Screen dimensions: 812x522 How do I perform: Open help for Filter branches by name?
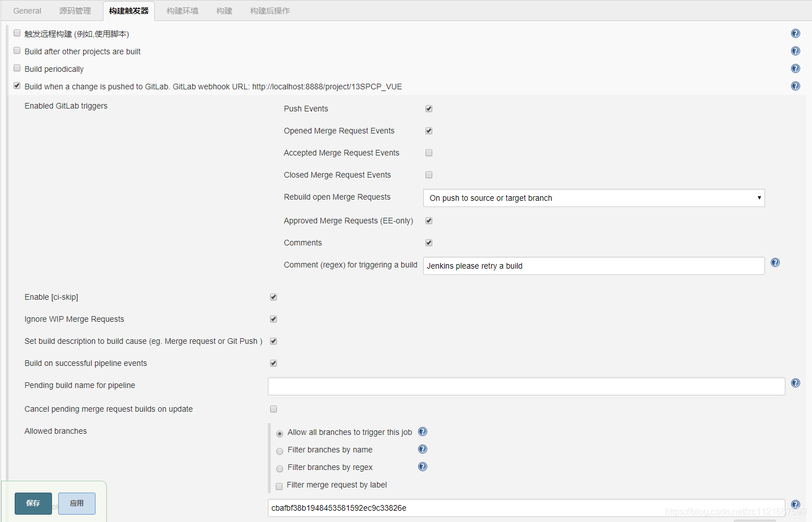pos(423,449)
